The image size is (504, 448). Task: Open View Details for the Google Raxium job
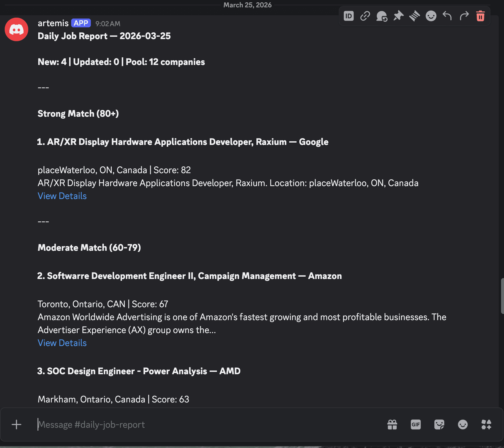[x=62, y=196]
